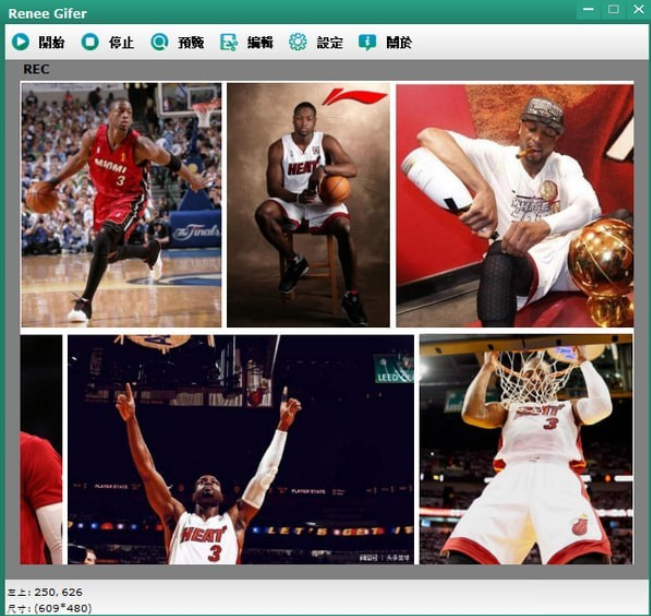
Task: Click the photo of player dunking at the hoop
Action: (525, 449)
